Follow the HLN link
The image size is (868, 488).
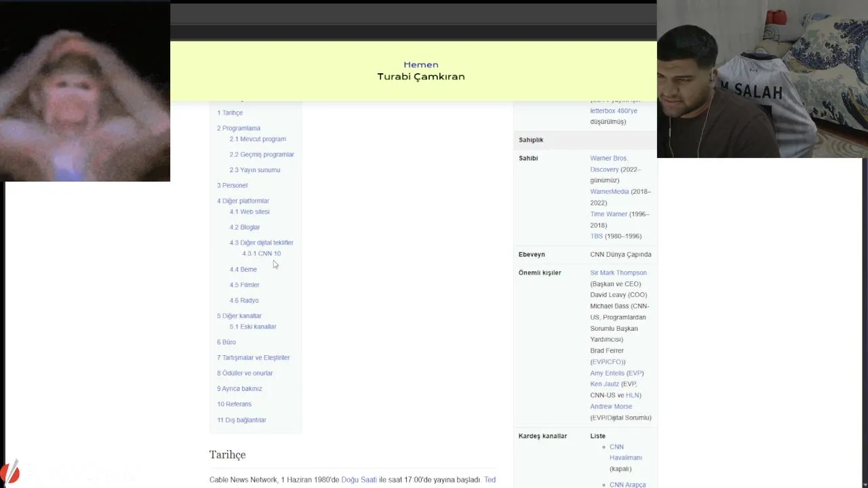click(x=632, y=395)
